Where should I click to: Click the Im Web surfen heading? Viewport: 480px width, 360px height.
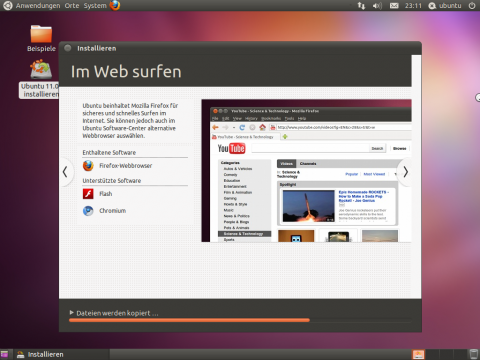pos(126,72)
